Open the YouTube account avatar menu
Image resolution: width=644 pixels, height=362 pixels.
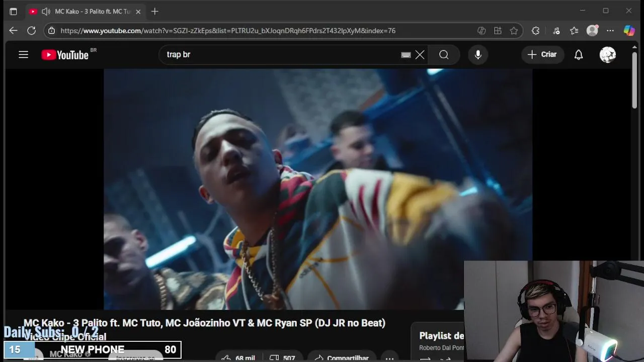coord(608,55)
